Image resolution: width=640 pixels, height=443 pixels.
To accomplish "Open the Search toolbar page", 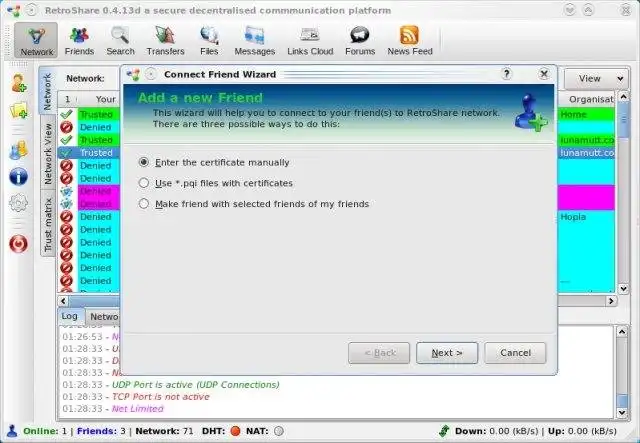I will point(120,40).
